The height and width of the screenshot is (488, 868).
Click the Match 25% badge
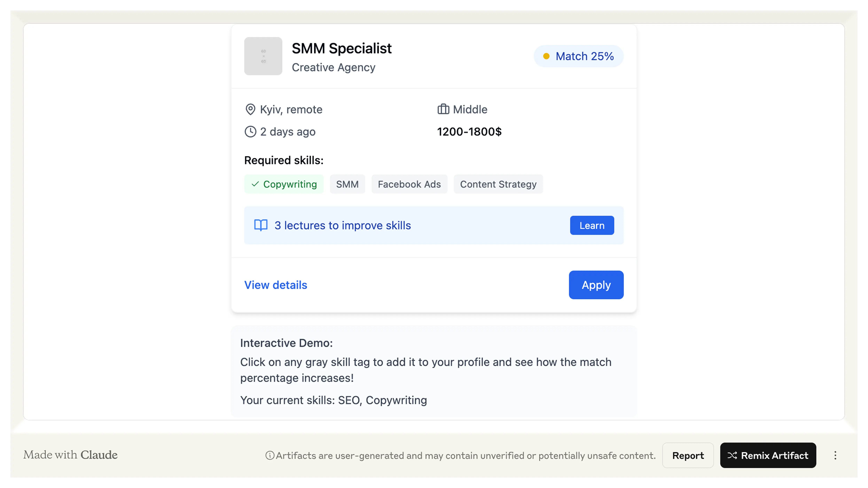click(x=578, y=56)
